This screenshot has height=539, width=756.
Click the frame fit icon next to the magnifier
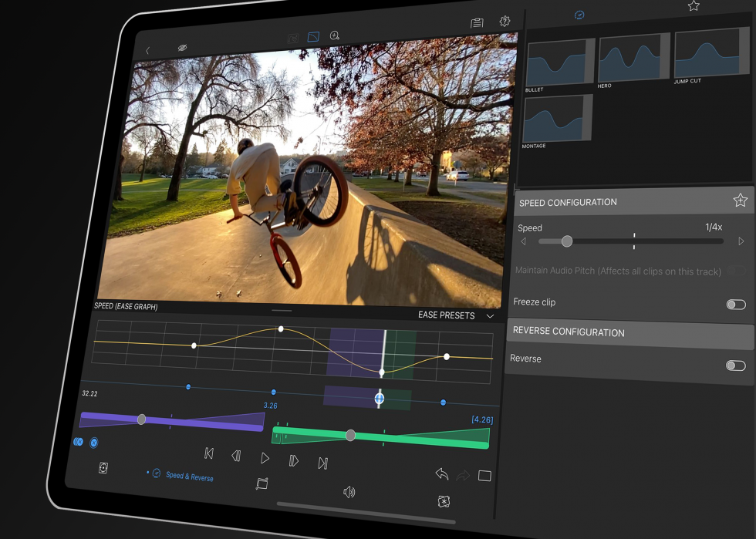coord(314,35)
